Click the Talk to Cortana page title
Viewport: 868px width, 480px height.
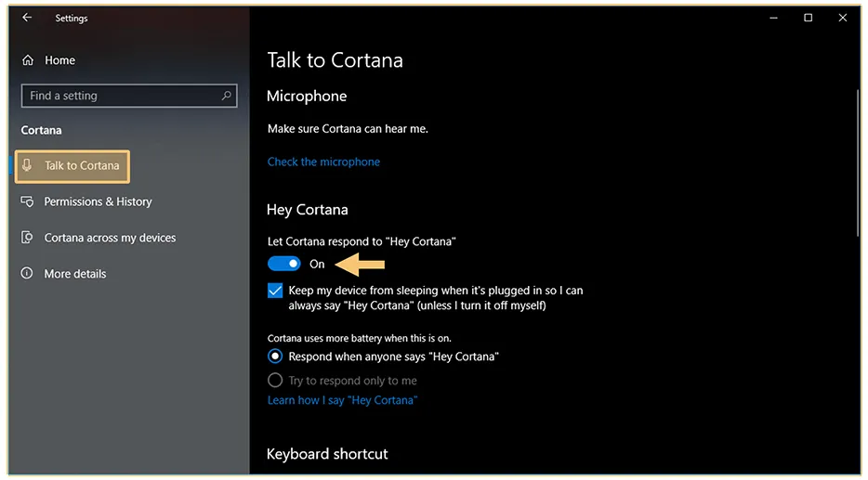point(335,60)
